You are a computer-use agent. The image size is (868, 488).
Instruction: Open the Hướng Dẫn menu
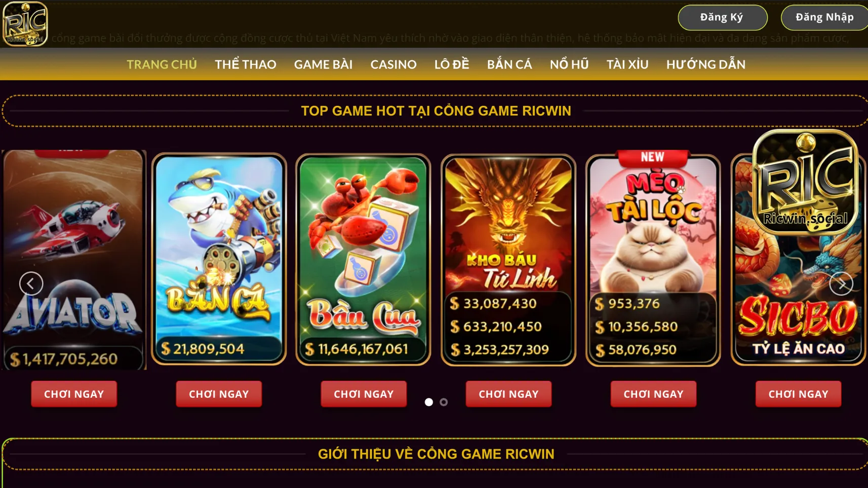coord(706,64)
